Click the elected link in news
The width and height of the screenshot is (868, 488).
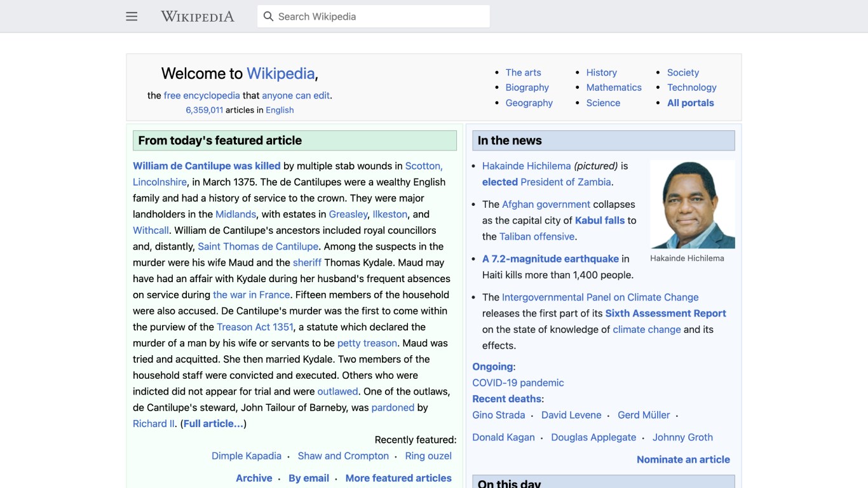point(500,182)
